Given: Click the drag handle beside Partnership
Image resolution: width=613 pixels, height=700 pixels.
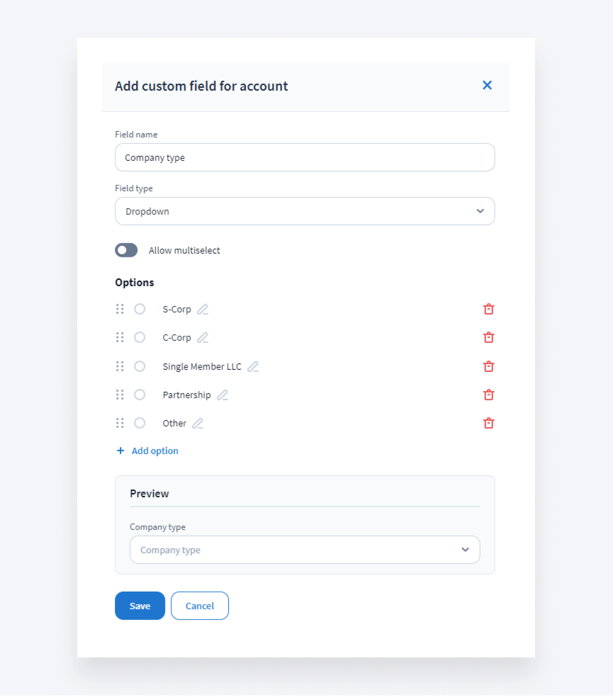Looking at the screenshot, I should point(120,395).
